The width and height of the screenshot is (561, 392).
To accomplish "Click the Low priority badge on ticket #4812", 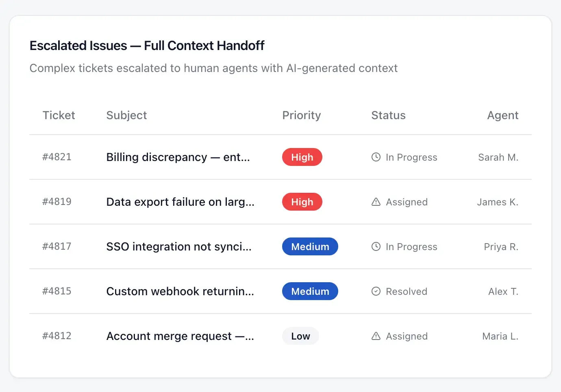I will (x=300, y=336).
